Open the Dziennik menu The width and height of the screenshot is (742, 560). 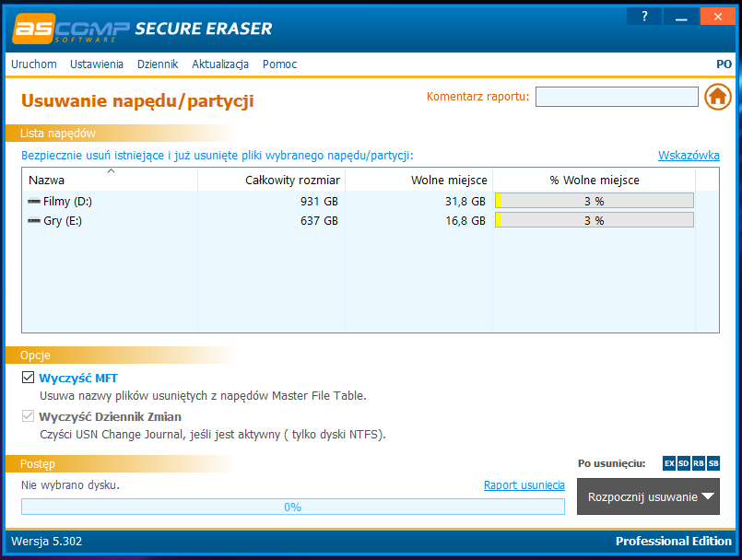click(x=158, y=64)
